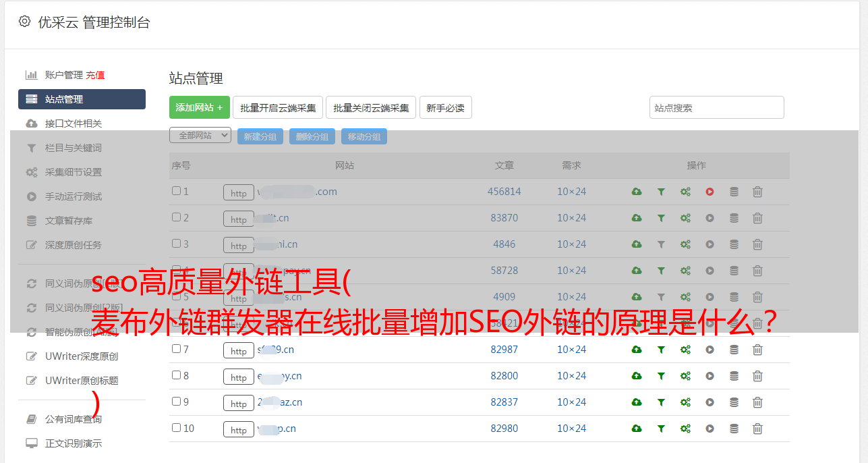Open the database icon in row 10
Image resolution: width=868 pixels, height=463 pixels.
point(734,429)
